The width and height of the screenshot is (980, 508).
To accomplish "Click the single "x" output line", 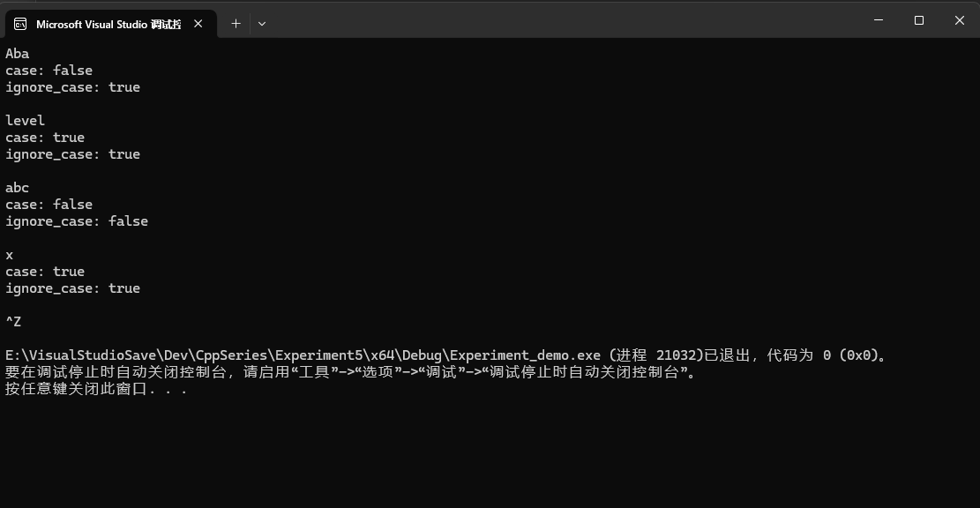I will click(8, 254).
